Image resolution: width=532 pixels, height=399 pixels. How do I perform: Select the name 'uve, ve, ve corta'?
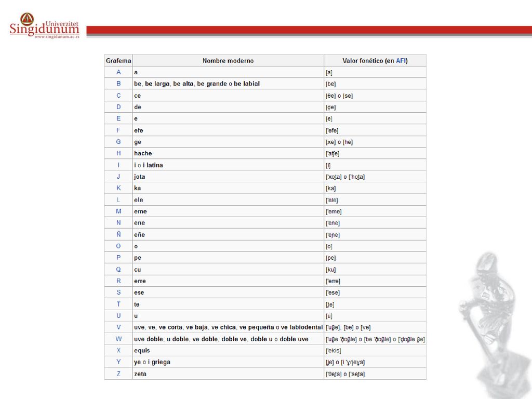tap(229, 327)
